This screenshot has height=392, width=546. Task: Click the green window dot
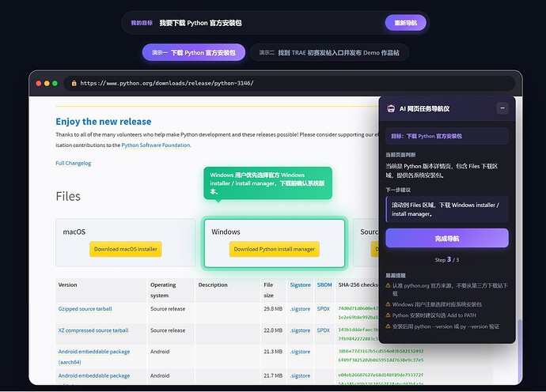(55, 83)
